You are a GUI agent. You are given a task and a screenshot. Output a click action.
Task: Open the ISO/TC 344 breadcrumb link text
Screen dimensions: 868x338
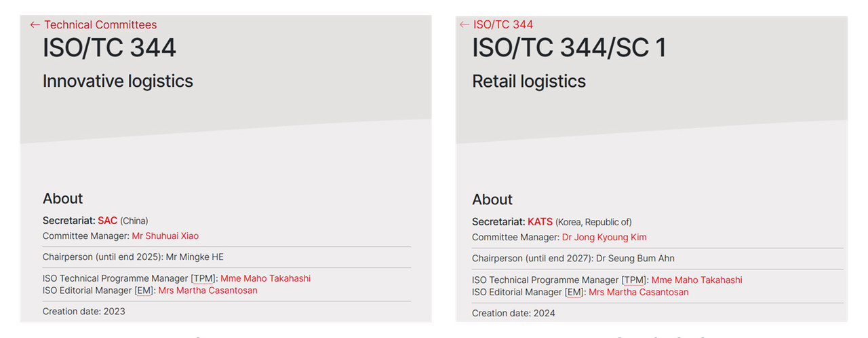pyautogui.click(x=503, y=25)
